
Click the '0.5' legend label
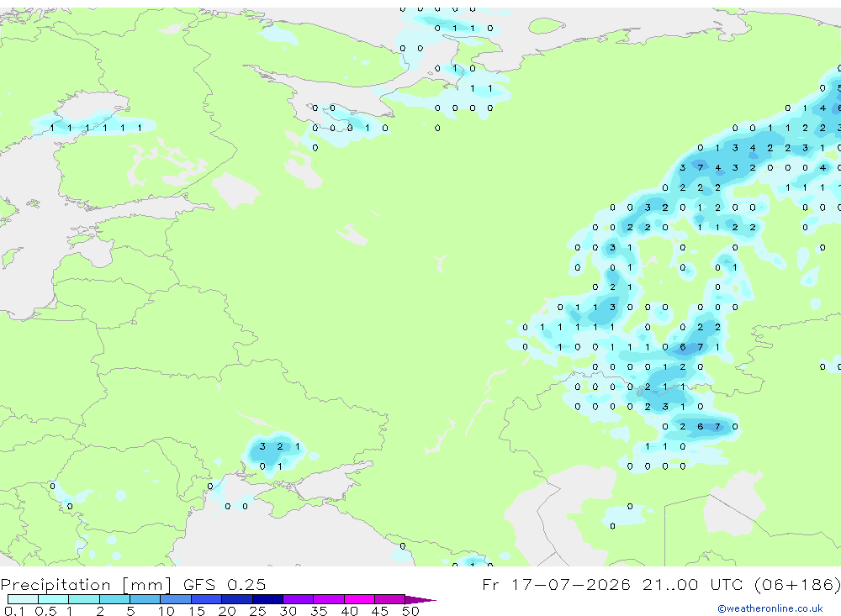pyautogui.click(x=45, y=611)
